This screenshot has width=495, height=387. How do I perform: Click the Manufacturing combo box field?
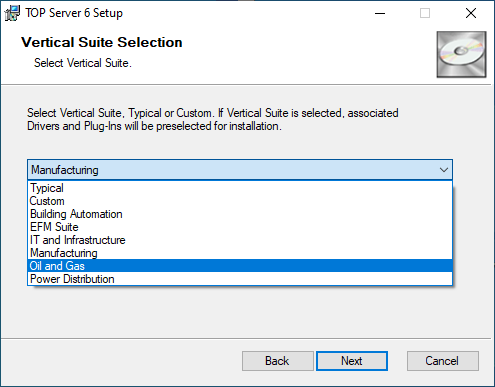pos(240,170)
